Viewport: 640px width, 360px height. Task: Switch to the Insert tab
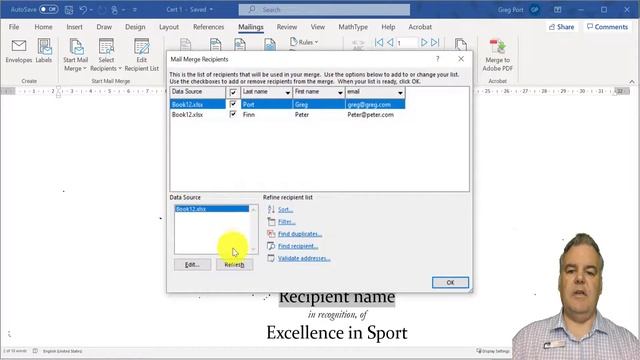coord(74,27)
